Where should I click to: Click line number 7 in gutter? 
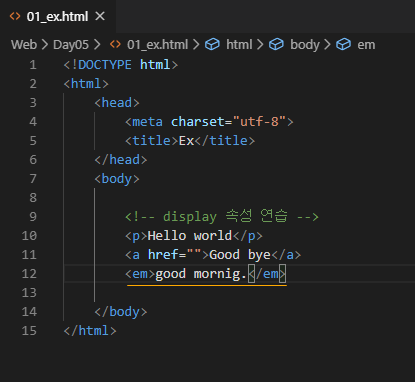(x=33, y=179)
